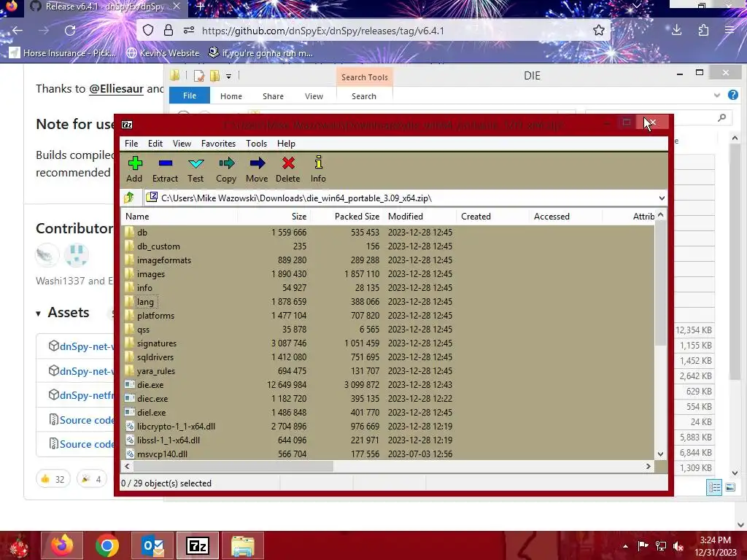Viewport: 747px width, 560px height.
Task: Switch to Explorer Home ribbon tab
Action: [231, 96]
